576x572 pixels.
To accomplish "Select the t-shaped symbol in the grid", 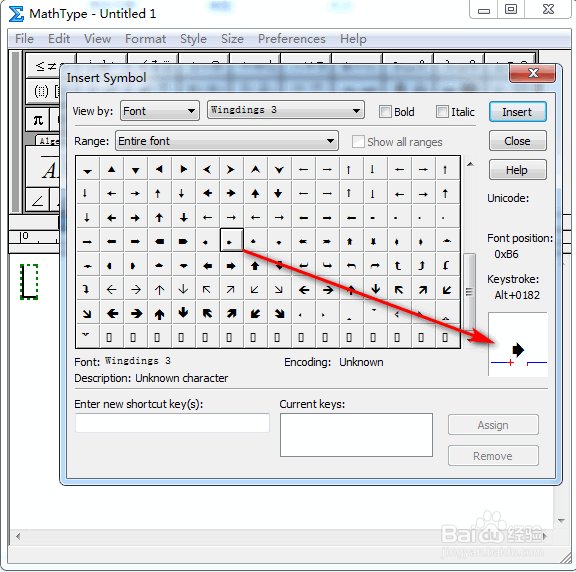I will [x=398, y=266].
